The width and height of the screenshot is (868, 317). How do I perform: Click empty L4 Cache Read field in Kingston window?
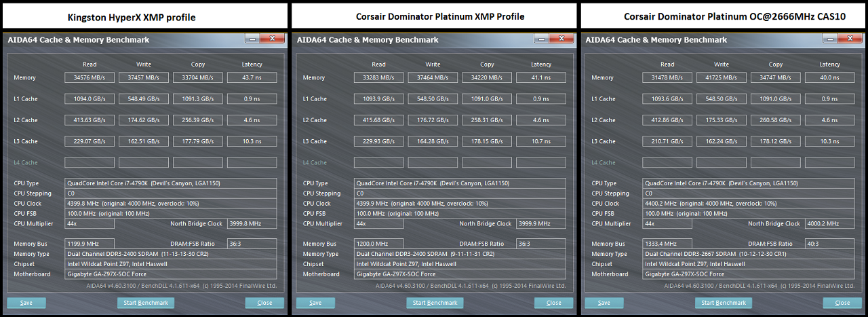click(x=90, y=163)
